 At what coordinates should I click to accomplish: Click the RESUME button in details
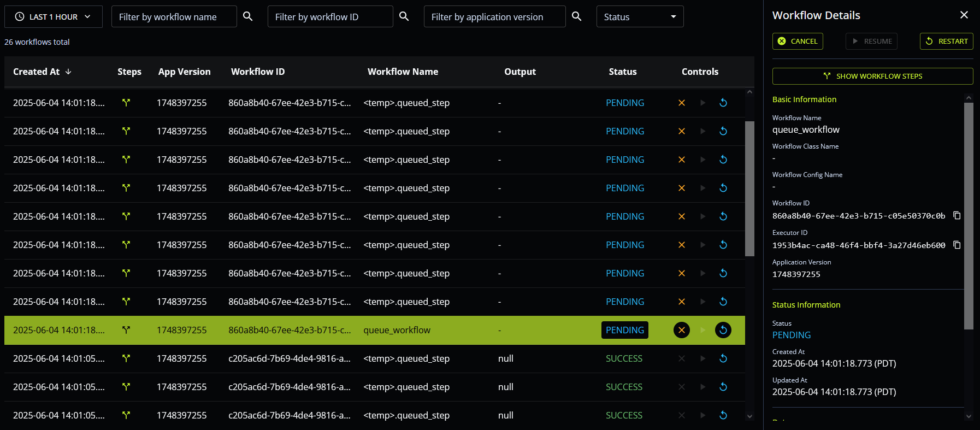coord(871,41)
